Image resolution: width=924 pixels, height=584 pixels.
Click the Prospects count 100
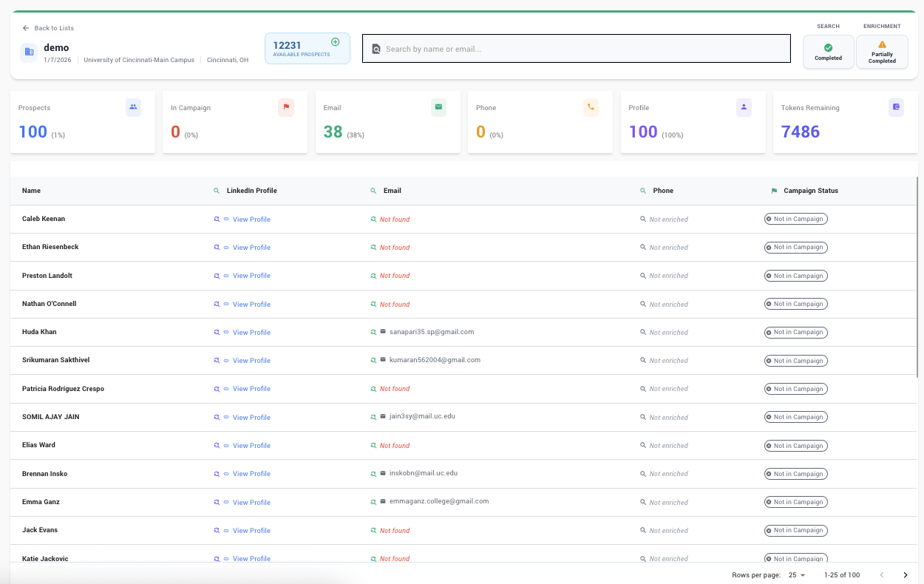click(33, 132)
